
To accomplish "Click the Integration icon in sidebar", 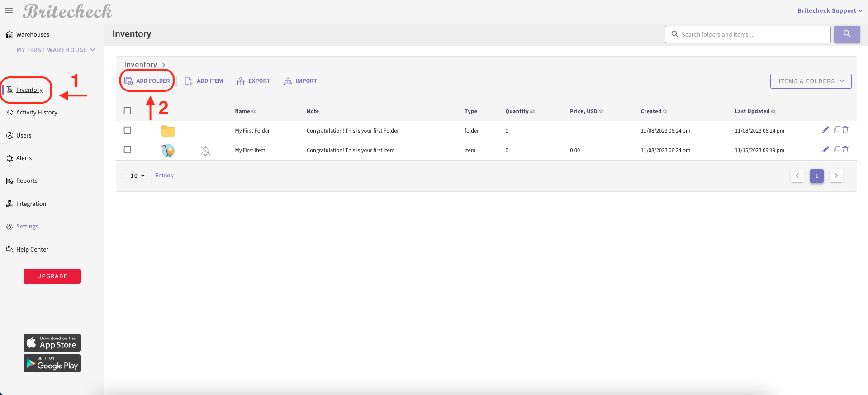I will pyautogui.click(x=9, y=204).
